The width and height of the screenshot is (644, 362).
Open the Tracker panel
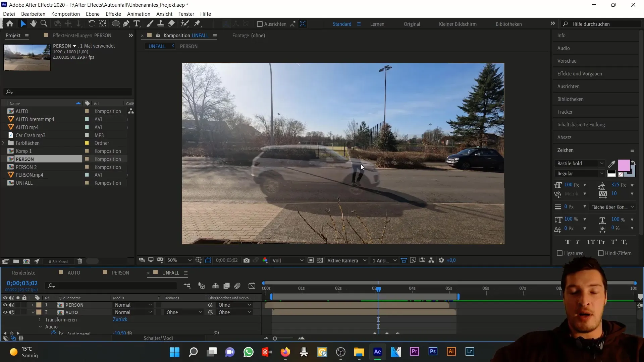(x=565, y=112)
